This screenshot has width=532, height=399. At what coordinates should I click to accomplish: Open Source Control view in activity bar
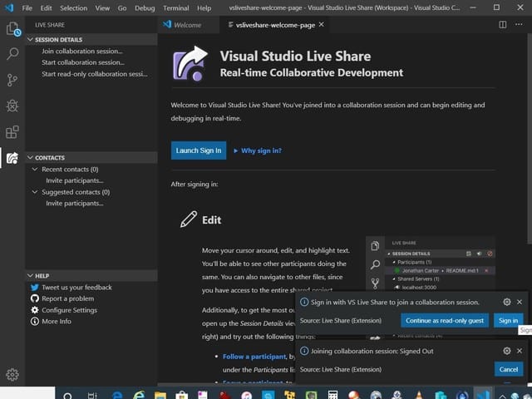point(12,81)
